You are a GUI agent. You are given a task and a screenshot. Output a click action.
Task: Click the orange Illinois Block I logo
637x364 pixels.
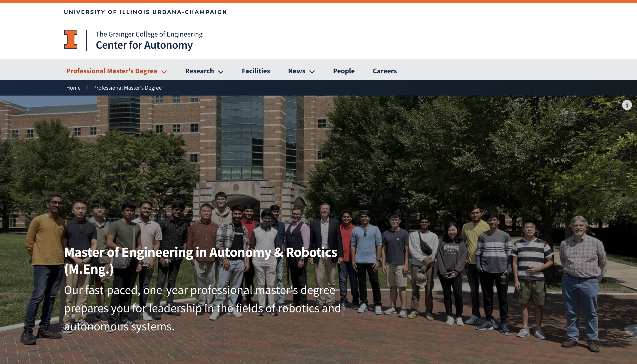click(70, 39)
